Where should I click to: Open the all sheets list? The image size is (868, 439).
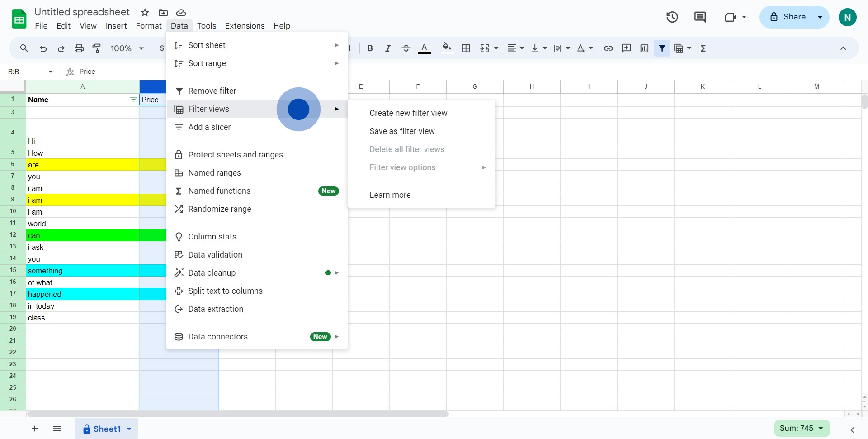click(x=57, y=429)
